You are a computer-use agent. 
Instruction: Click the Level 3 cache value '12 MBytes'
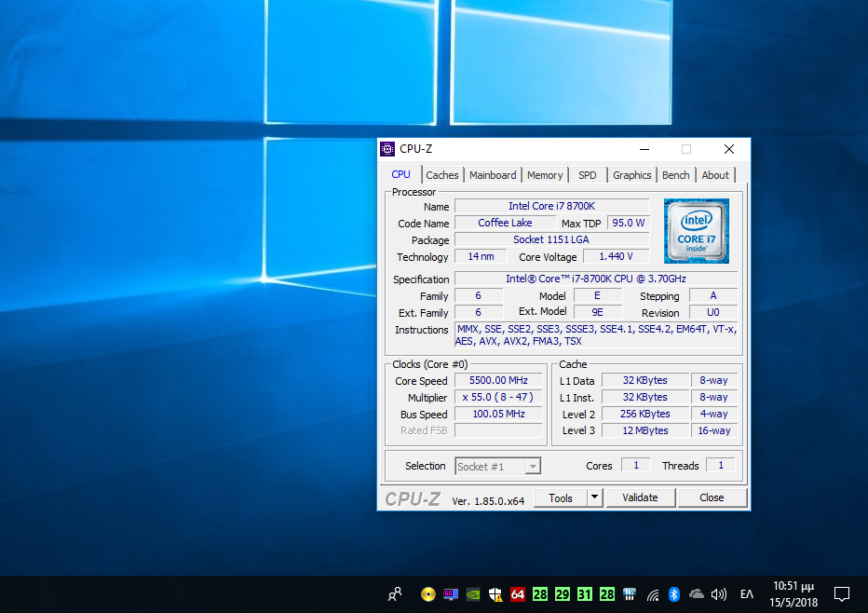click(x=644, y=430)
